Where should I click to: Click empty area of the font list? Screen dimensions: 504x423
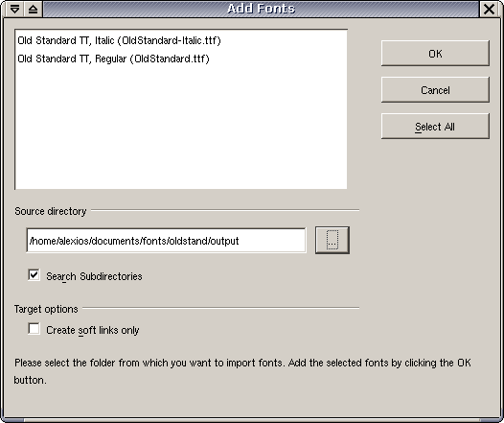click(x=181, y=129)
